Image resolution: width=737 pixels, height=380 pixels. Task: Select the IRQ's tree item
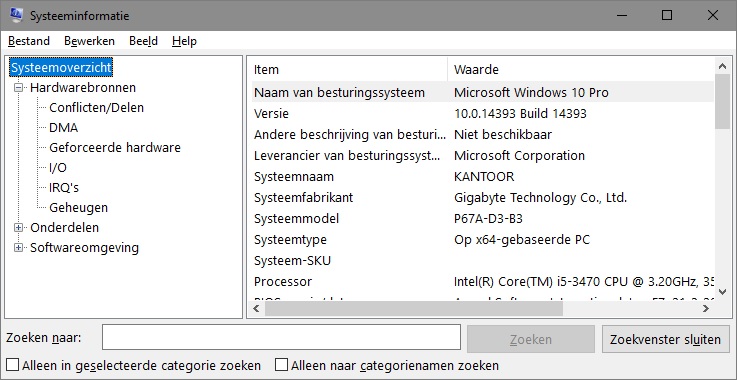(64, 188)
